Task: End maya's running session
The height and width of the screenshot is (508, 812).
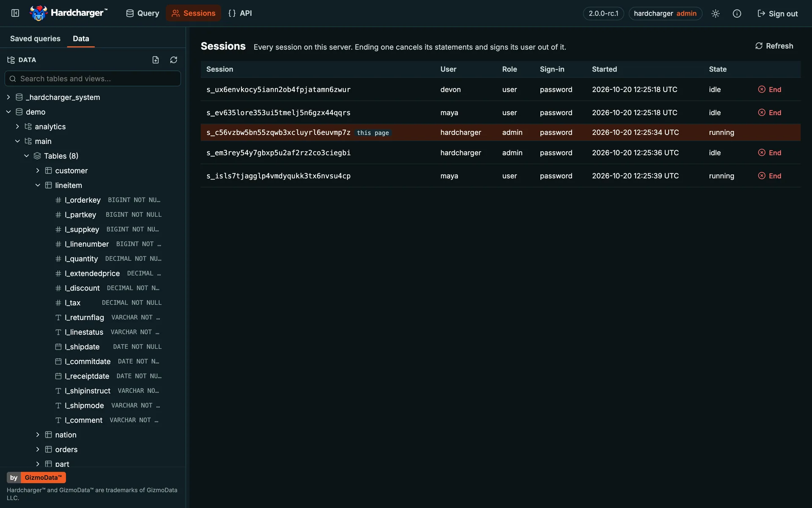Action: (770, 176)
